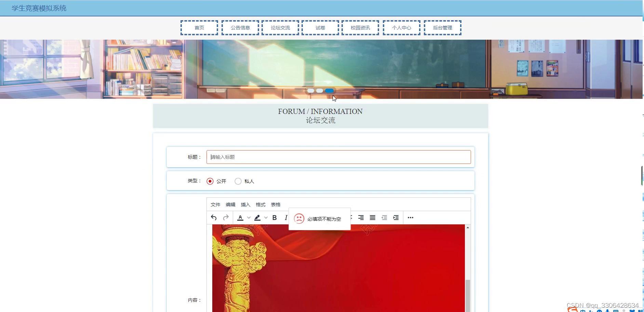Screen dimensions: 644x312
Task: Justify the editor text
Action: pyautogui.click(x=373, y=218)
